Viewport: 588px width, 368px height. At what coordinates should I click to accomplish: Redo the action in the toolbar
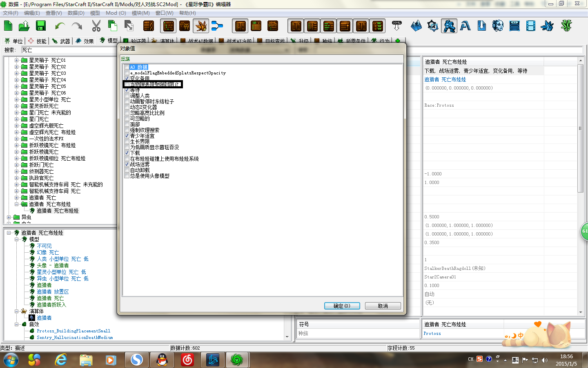pos(77,26)
